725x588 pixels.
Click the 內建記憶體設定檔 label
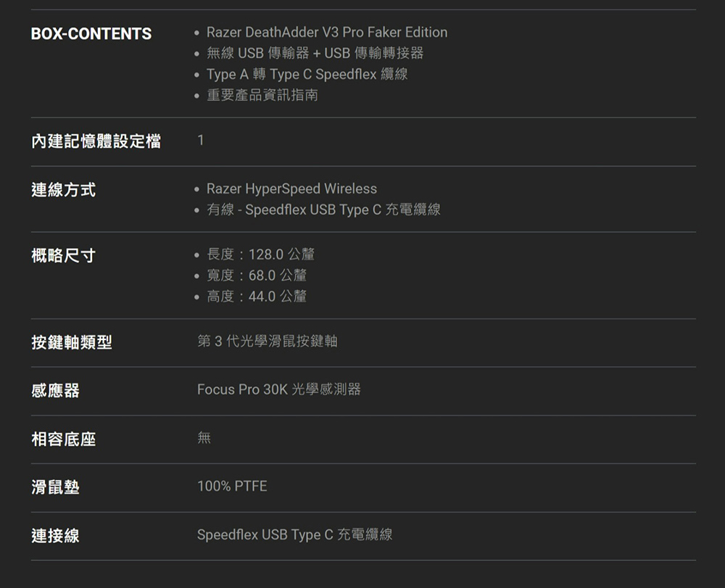[96, 141]
